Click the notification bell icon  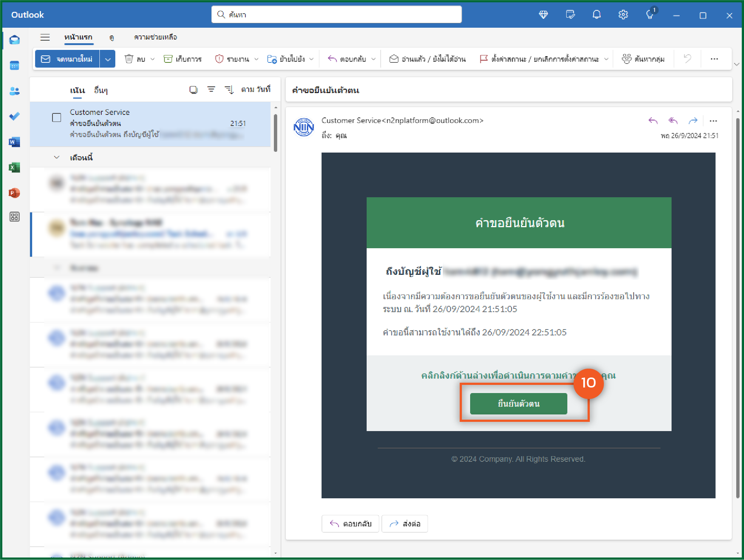[x=596, y=15]
